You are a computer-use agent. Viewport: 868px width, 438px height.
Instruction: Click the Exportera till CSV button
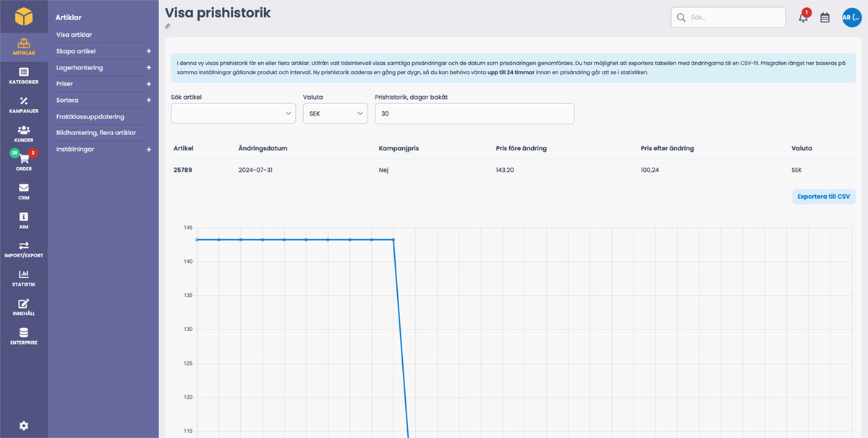click(824, 197)
